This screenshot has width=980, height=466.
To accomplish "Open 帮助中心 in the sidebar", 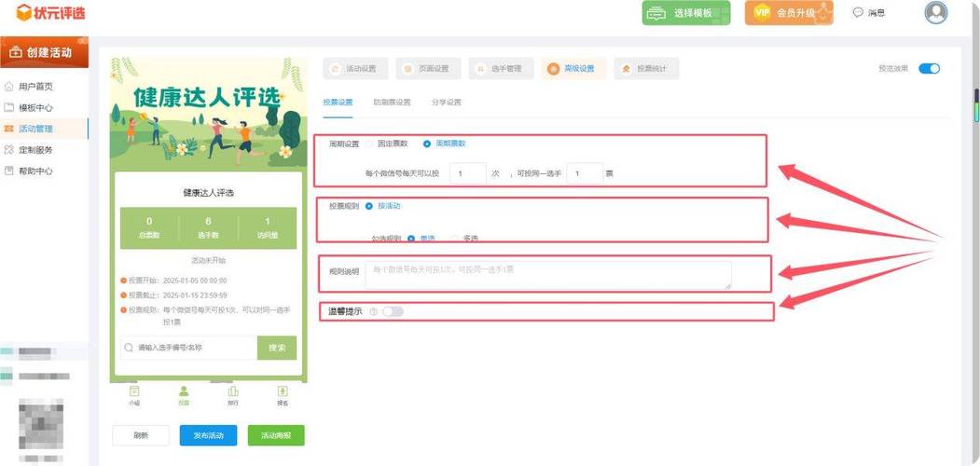I will 35,171.
